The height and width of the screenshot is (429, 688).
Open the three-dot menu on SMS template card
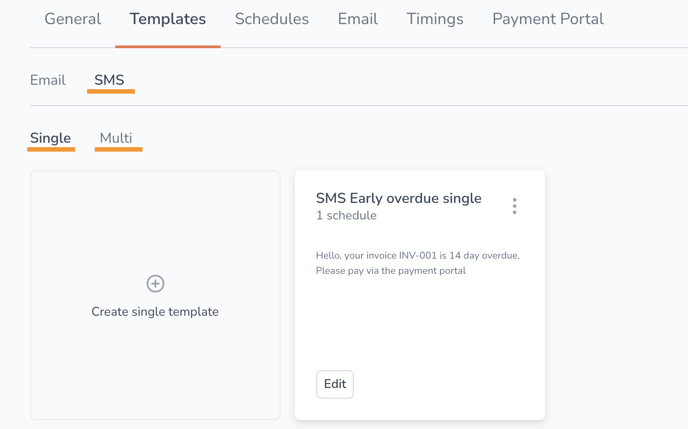tap(514, 206)
